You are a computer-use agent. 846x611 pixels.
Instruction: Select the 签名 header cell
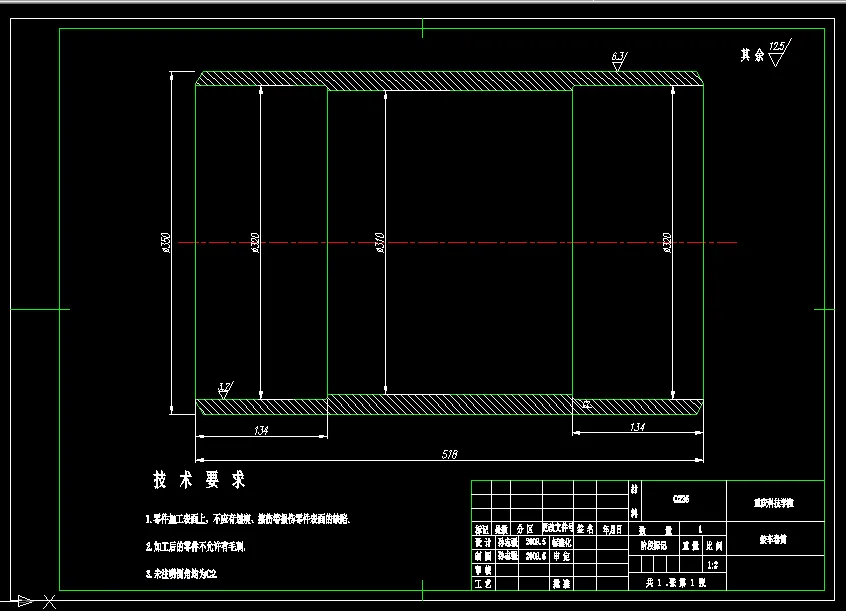(x=585, y=529)
